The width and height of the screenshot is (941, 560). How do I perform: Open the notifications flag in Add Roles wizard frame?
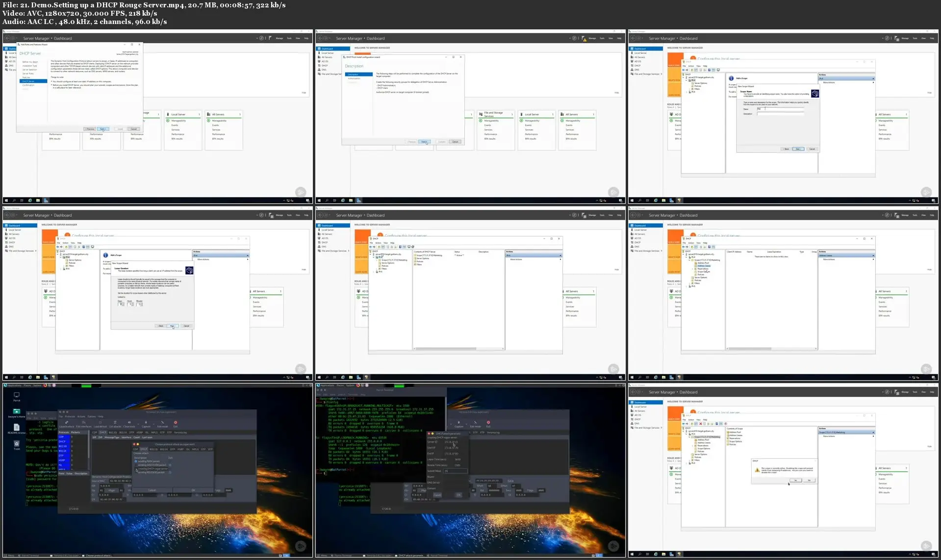(x=271, y=38)
